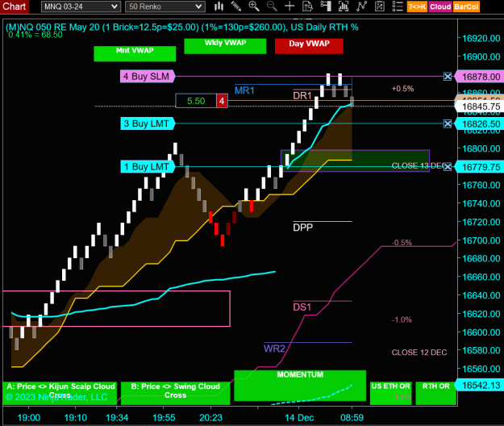Click the red position quantity 4 marker
This screenshot has height=426, width=504.
tap(222, 101)
